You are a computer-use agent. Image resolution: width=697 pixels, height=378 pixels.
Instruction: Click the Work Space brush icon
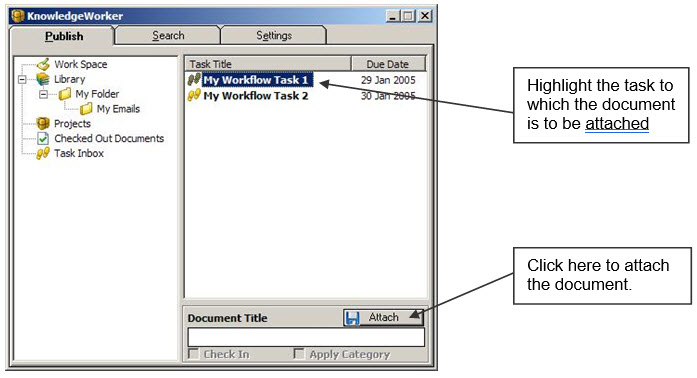click(x=43, y=64)
